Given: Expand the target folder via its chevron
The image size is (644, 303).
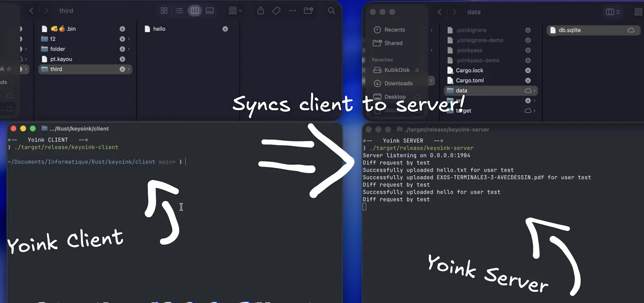Looking at the screenshot, I should [x=535, y=111].
